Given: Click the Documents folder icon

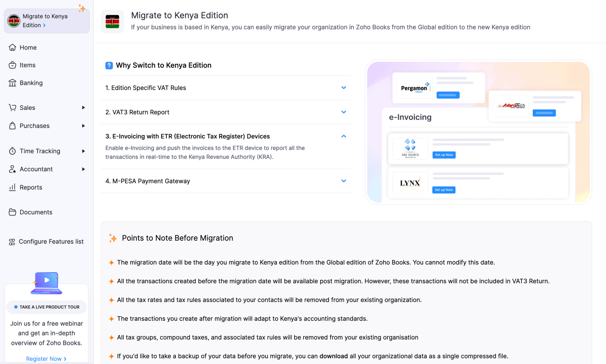Looking at the screenshot, I should point(12,212).
